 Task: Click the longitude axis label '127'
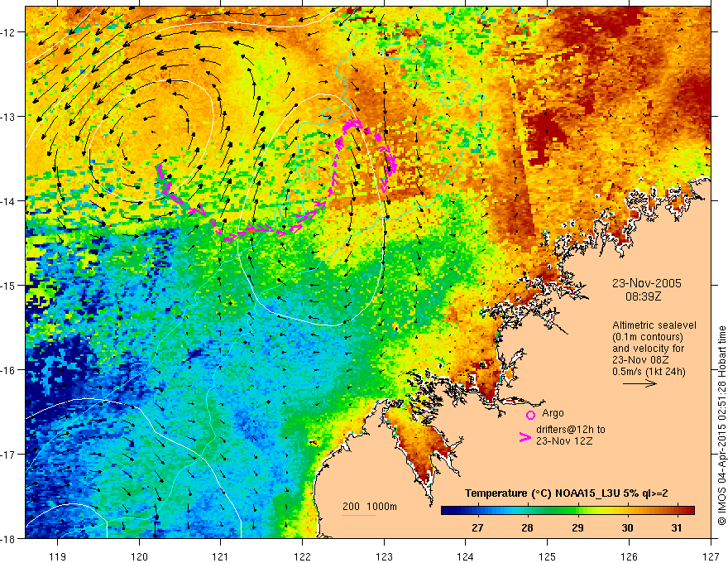coord(711,556)
